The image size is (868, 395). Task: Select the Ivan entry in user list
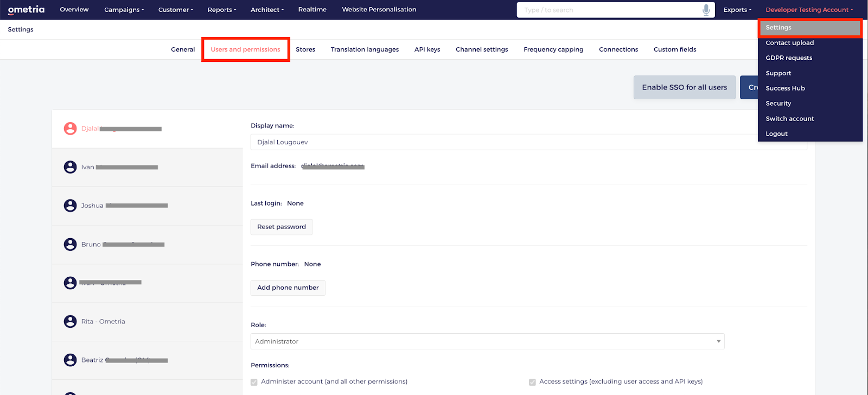[x=148, y=168]
